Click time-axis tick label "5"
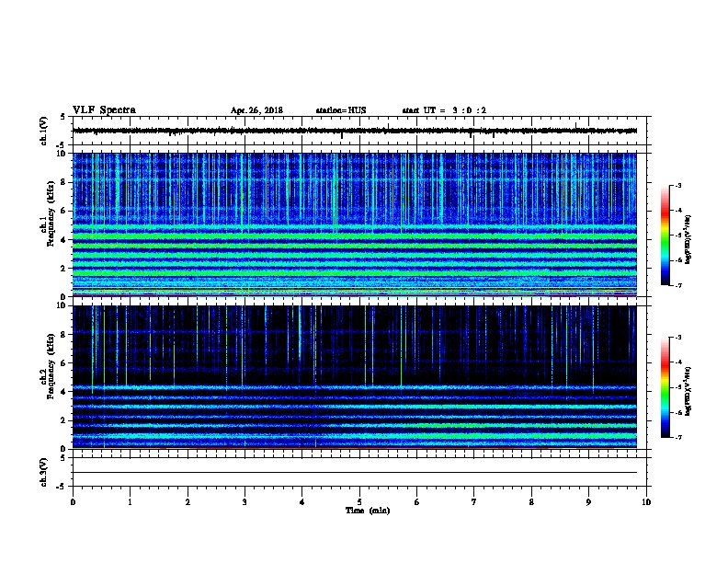 click(x=359, y=501)
